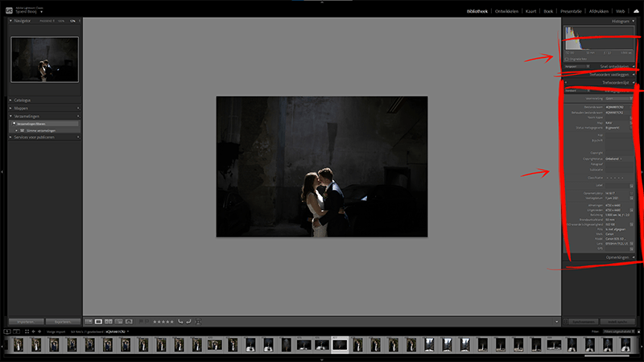Open People view in the toolbar

[x=129, y=322]
